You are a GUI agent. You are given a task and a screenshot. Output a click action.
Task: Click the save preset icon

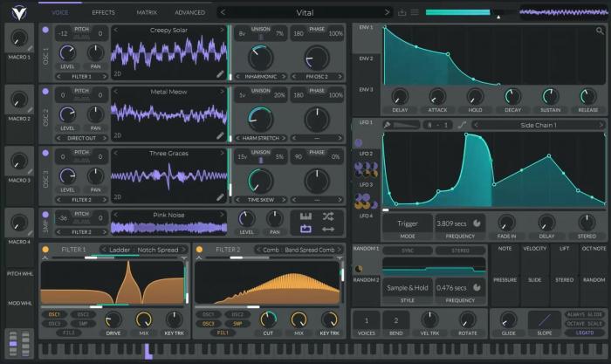(x=402, y=12)
